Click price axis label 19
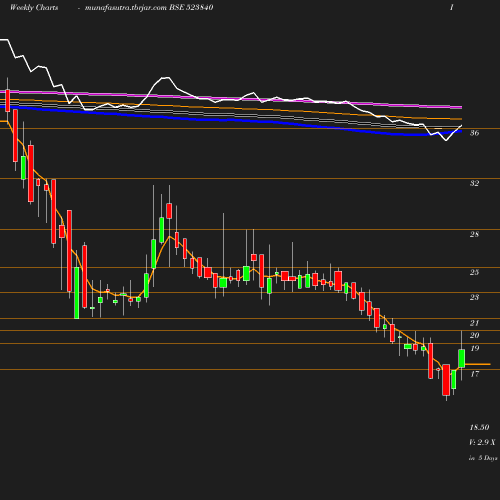 pyautogui.click(x=474, y=348)
